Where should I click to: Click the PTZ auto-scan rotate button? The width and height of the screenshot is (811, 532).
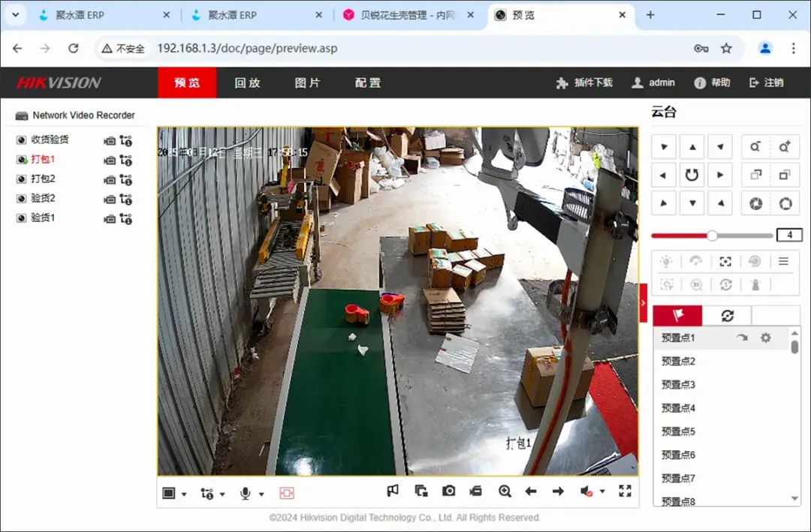pyautogui.click(x=692, y=176)
